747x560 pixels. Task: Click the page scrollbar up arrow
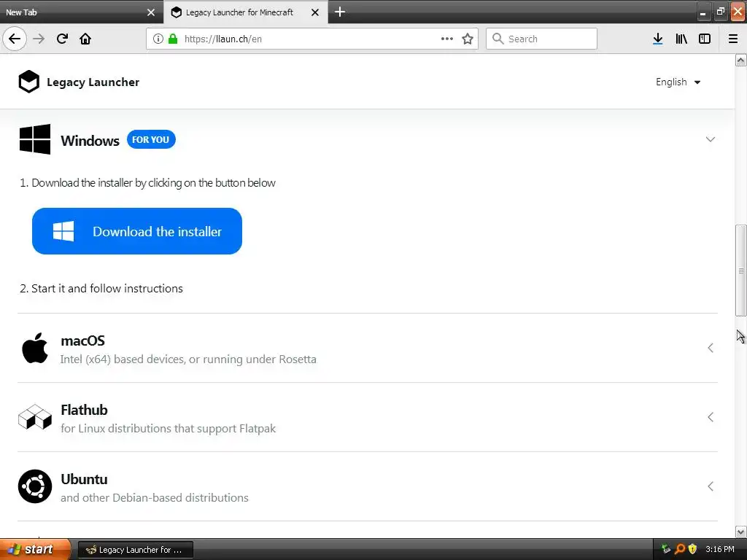pyautogui.click(x=740, y=60)
